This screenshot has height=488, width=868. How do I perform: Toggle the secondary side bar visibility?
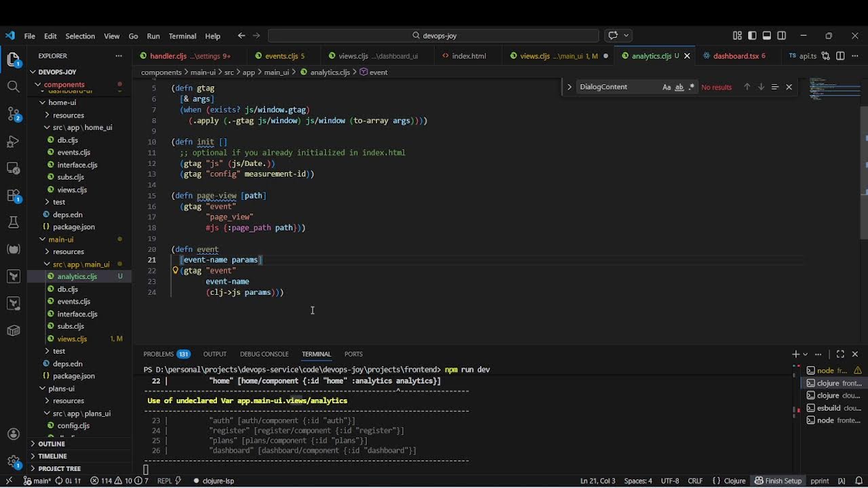click(782, 36)
